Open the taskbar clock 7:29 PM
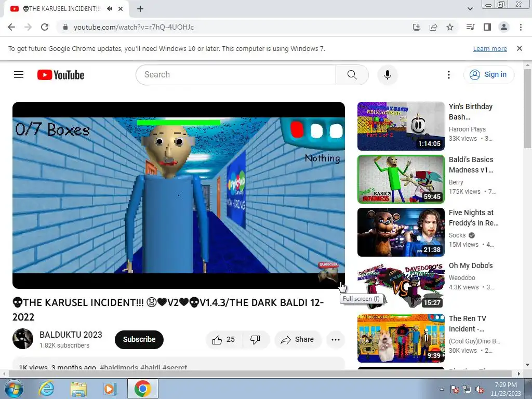The width and height of the screenshot is (532, 399). (506, 389)
